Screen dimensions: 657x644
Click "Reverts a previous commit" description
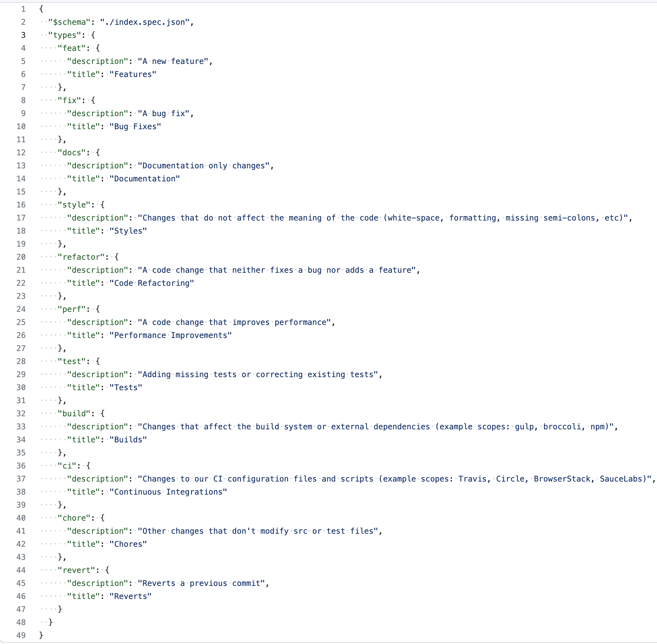tap(201, 583)
